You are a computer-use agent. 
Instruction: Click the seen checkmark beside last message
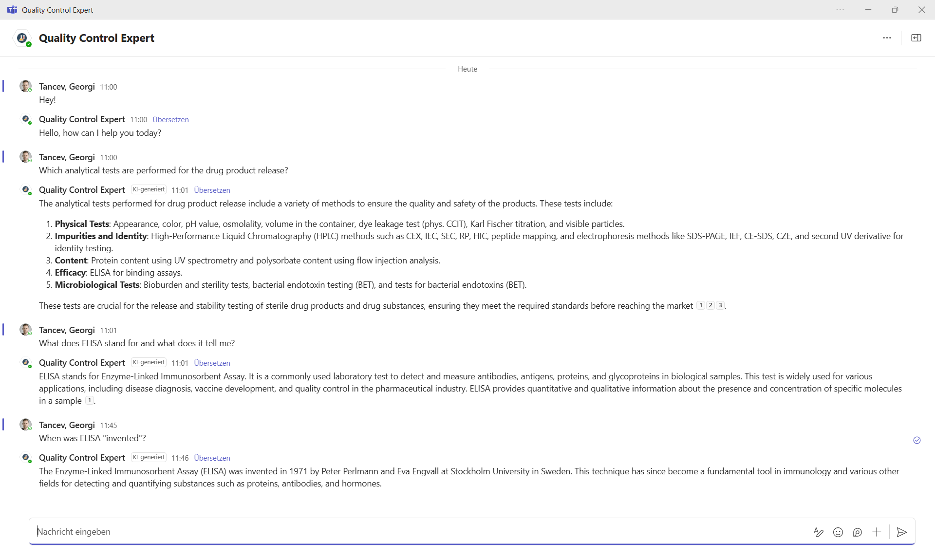pyautogui.click(x=916, y=440)
